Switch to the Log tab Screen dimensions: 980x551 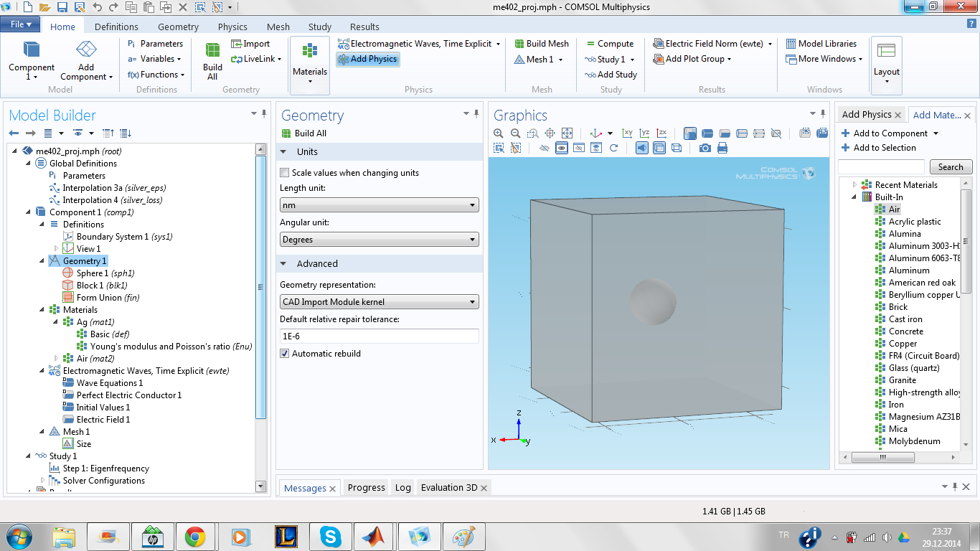point(403,488)
